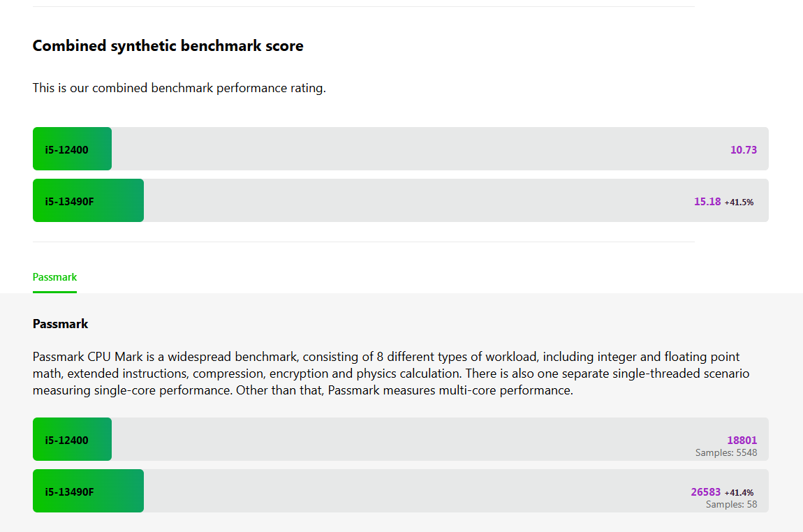This screenshot has height=532, width=803.
Task: Select the i5-13490F green bar under combined score
Action: click(x=88, y=201)
